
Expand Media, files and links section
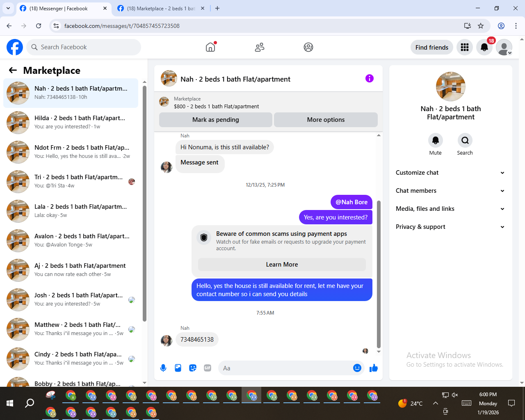coord(450,209)
